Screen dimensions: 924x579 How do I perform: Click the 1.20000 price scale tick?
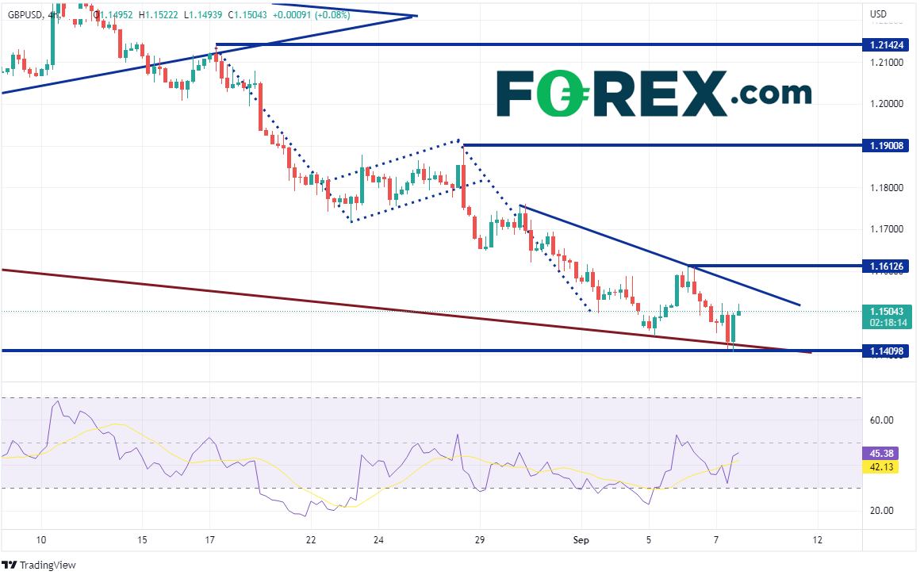pos(885,104)
